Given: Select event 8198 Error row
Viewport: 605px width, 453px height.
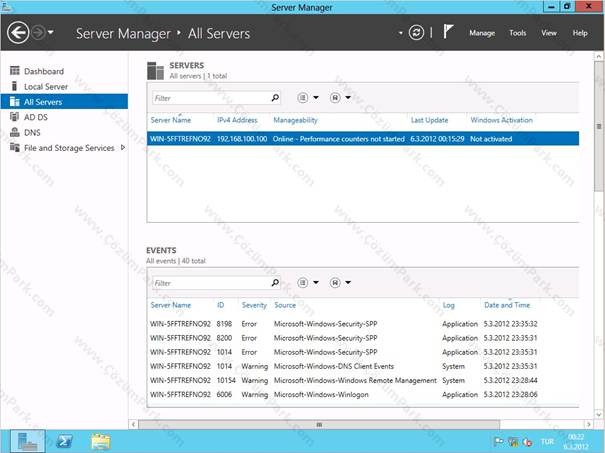Looking at the screenshot, I should [363, 324].
